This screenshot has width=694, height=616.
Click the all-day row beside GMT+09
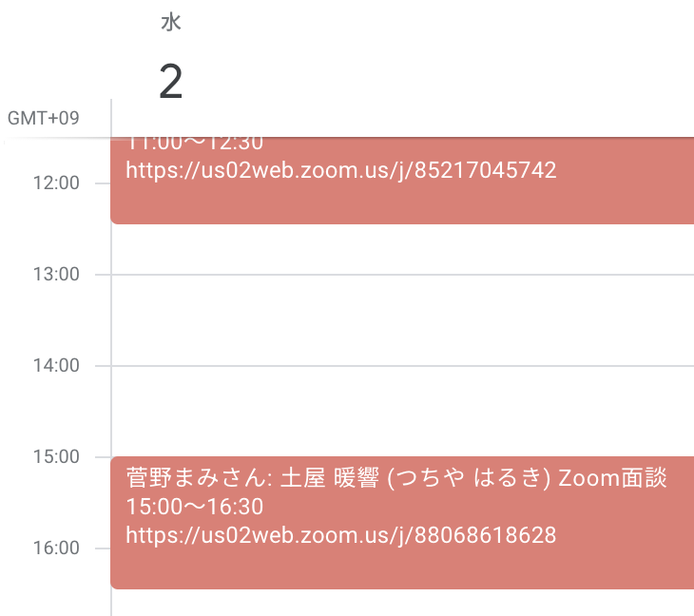click(402, 118)
